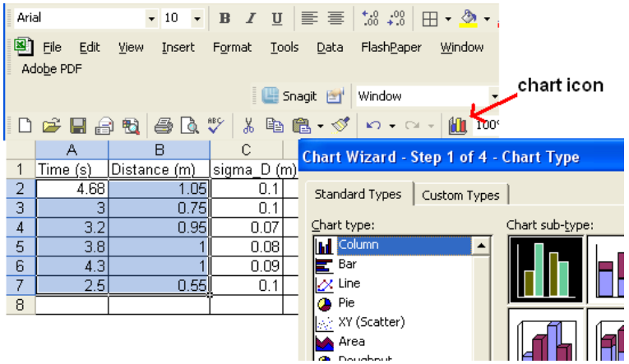The width and height of the screenshot is (629, 364).
Task: Toggle Underline formatting button
Action: pos(277,18)
